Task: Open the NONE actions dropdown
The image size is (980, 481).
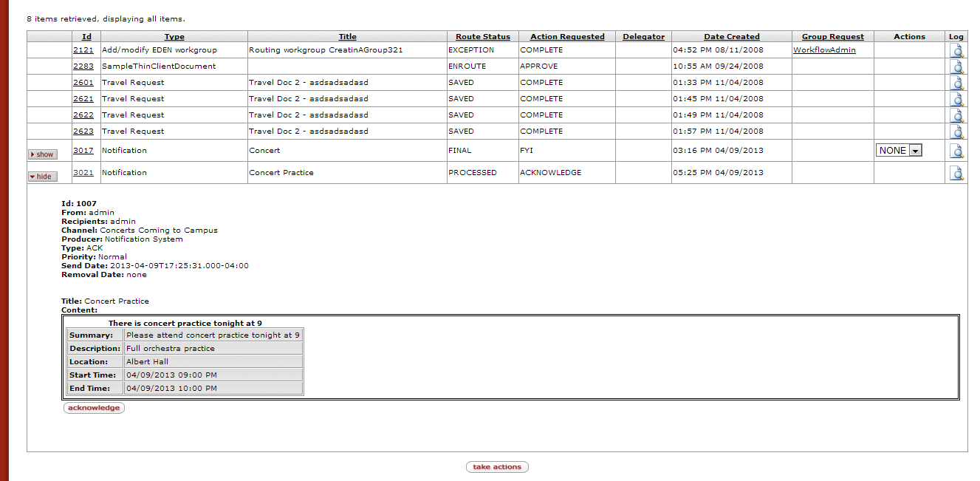Action: 899,151
